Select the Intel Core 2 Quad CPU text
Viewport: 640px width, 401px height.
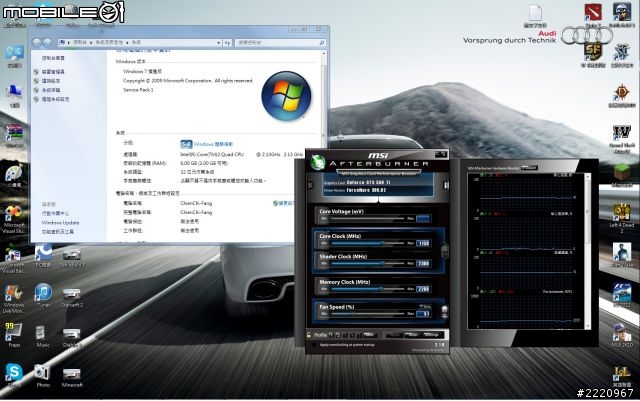[212, 154]
